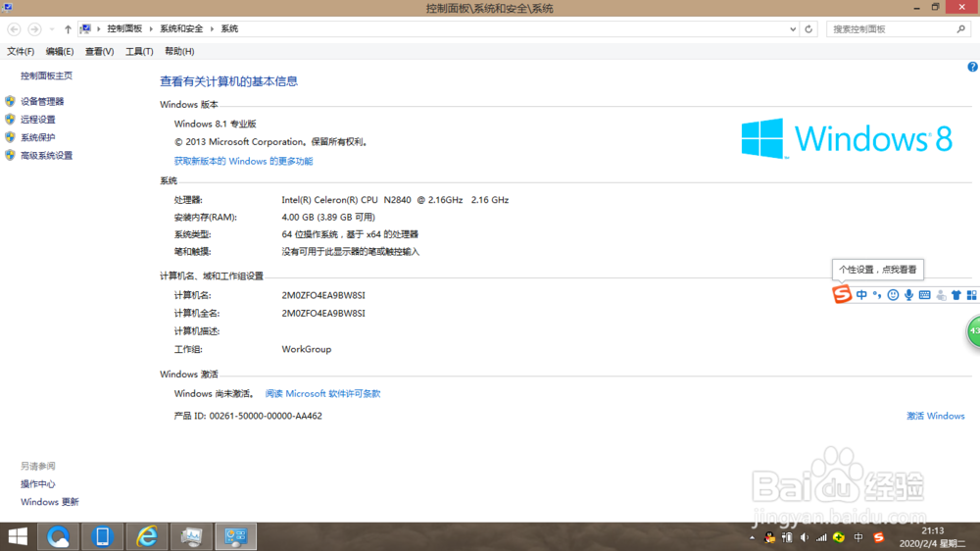Open the 帮助(H) menu
This screenshot has width=980, height=551.
(179, 51)
